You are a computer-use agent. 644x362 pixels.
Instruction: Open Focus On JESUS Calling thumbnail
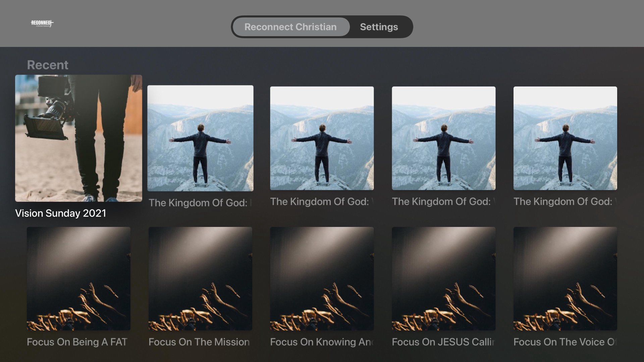click(x=443, y=279)
